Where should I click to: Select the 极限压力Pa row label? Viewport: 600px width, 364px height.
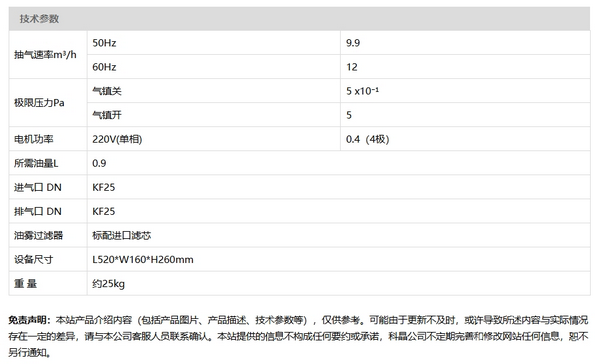tap(39, 103)
